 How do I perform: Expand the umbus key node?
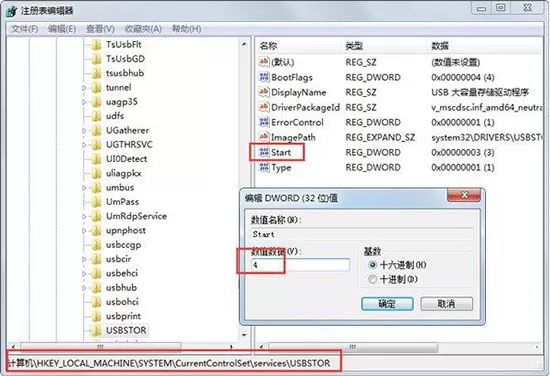point(84,188)
